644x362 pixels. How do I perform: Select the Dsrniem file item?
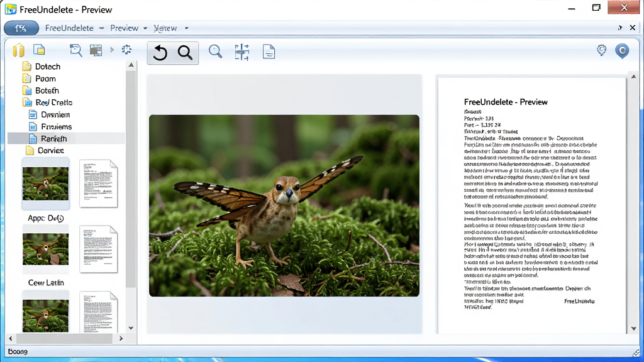(x=55, y=114)
